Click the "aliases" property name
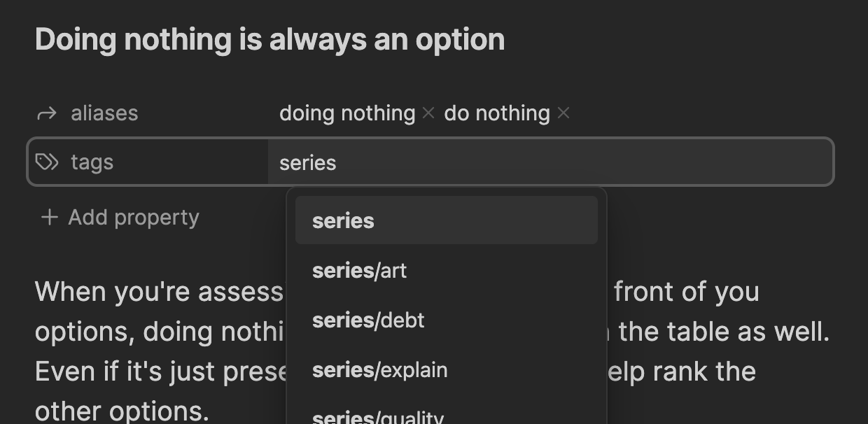This screenshot has height=424, width=868. point(104,113)
